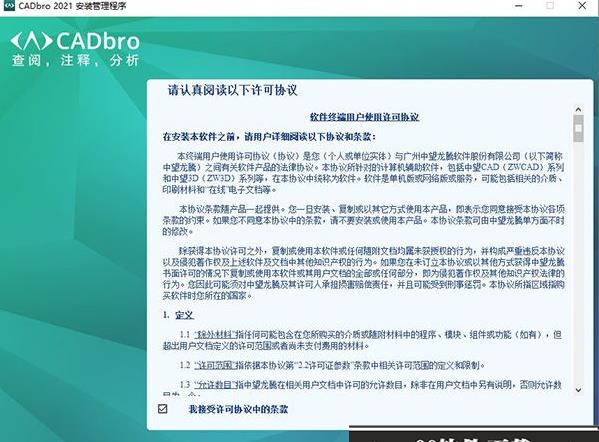599x442 pixels.
Task: Click the license scrollbar down arrow
Action: [578, 390]
